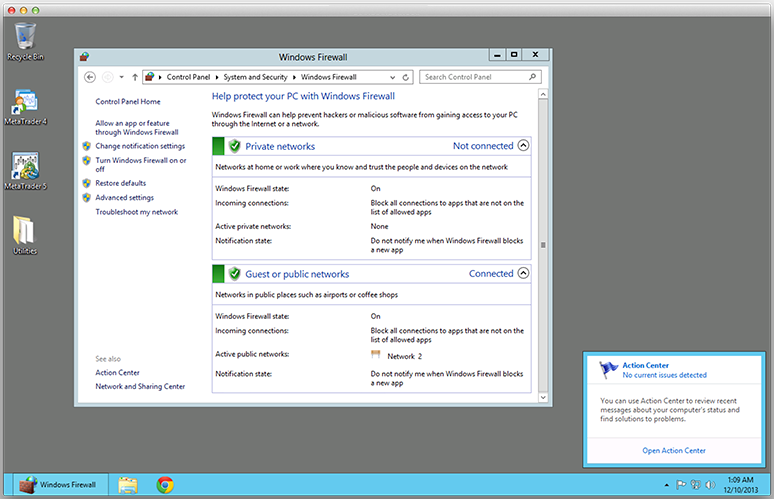Minimize the Windows Firewall window

pos(497,55)
